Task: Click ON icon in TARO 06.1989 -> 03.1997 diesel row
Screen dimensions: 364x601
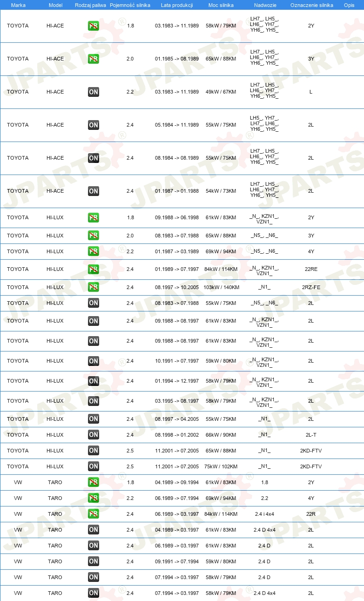Action: 94,546
